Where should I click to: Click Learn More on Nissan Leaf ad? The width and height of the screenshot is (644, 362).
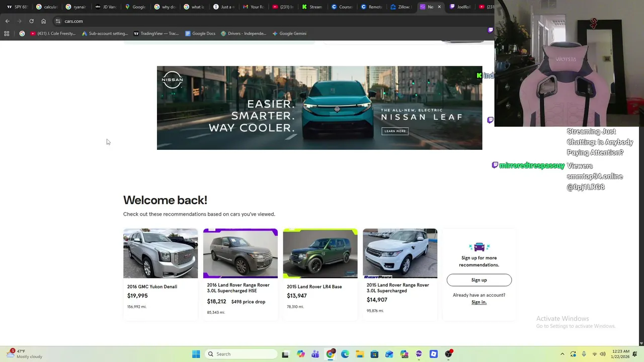(395, 131)
